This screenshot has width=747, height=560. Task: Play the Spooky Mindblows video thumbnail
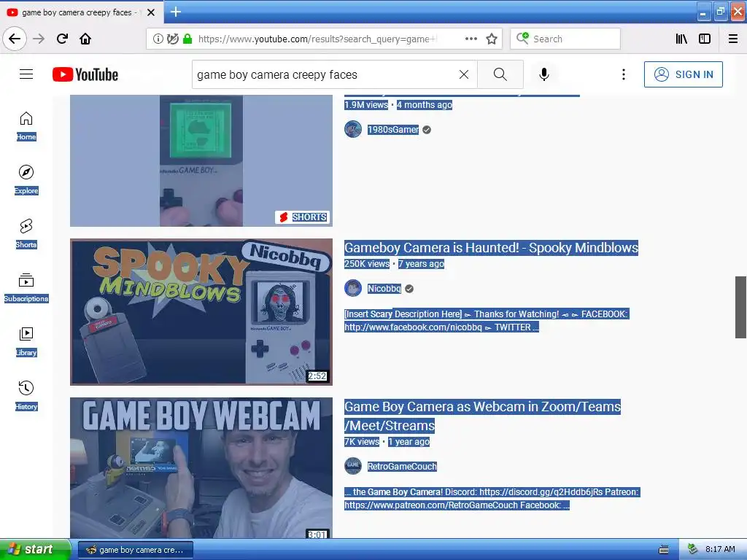coord(201,312)
